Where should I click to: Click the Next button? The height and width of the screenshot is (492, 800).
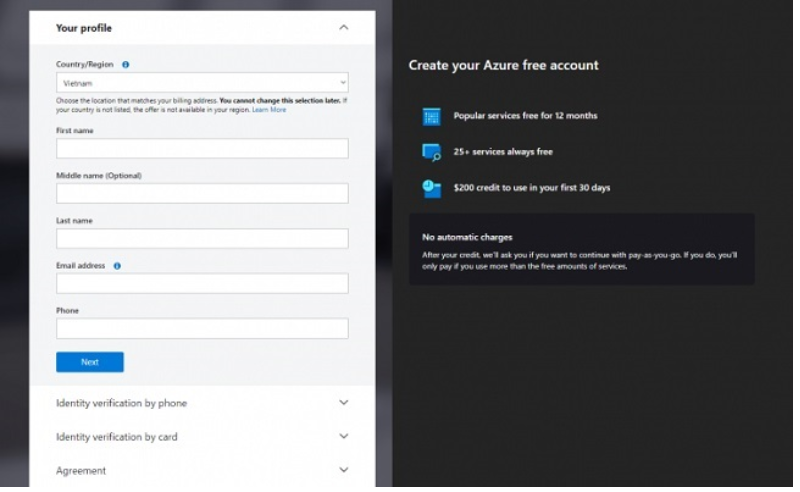click(x=90, y=363)
